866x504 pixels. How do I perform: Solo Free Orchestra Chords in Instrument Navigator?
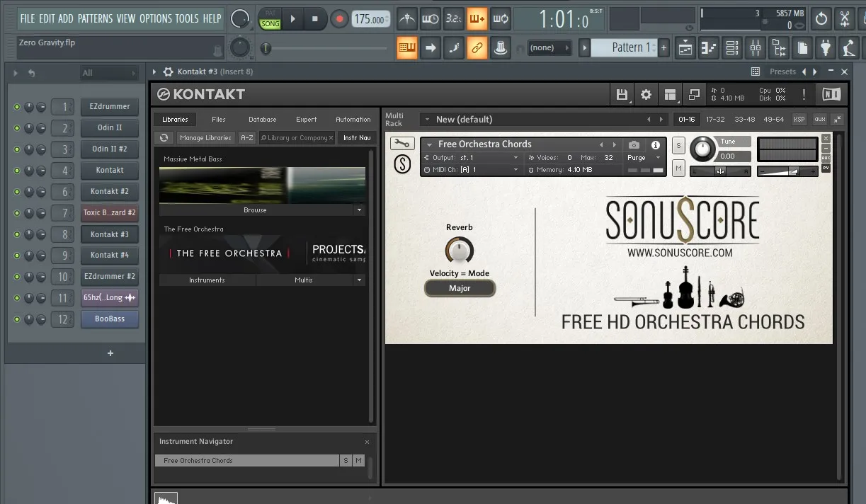coord(346,460)
